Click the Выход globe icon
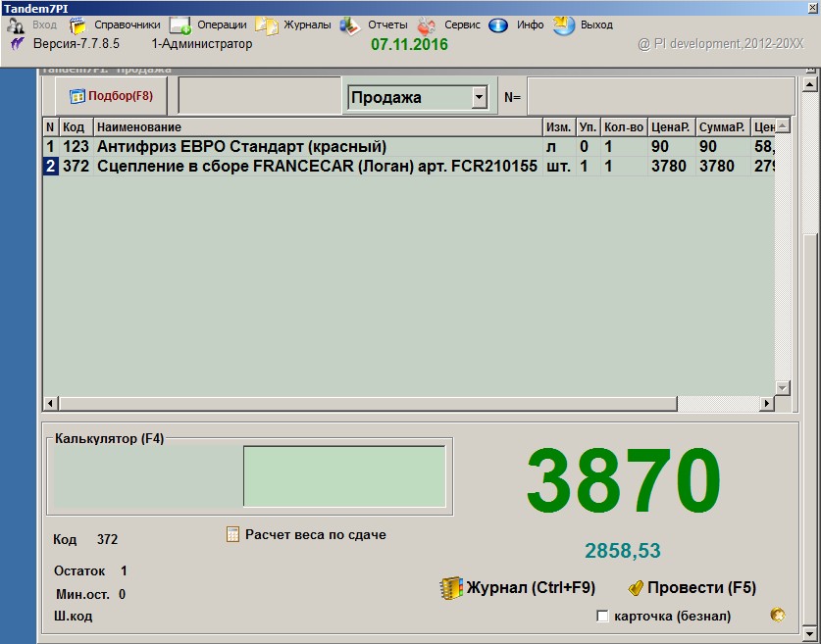The height and width of the screenshot is (644, 821). pyautogui.click(x=563, y=25)
